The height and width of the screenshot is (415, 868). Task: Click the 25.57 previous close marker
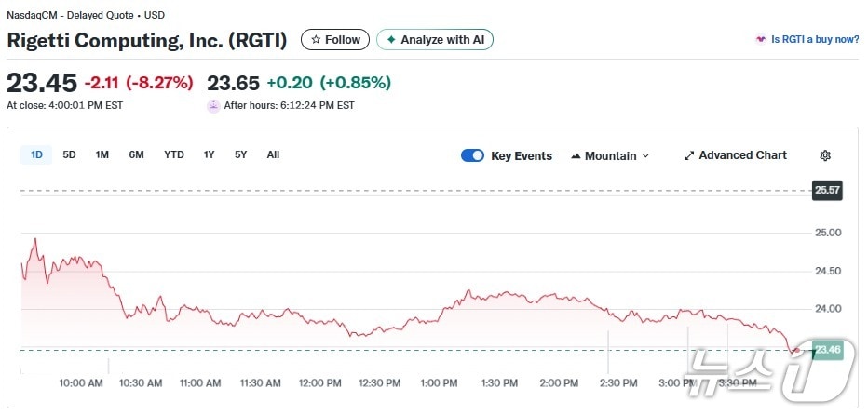(x=827, y=191)
